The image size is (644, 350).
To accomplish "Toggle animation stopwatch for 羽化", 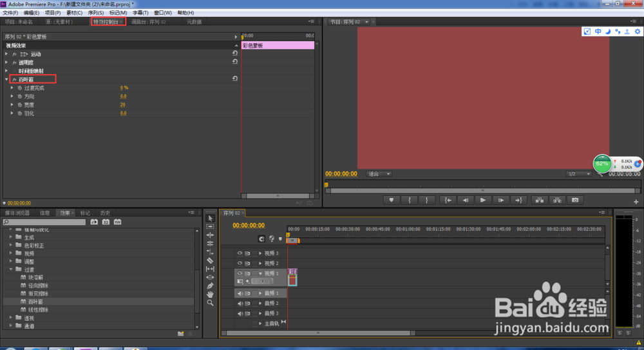I will pyautogui.click(x=20, y=113).
